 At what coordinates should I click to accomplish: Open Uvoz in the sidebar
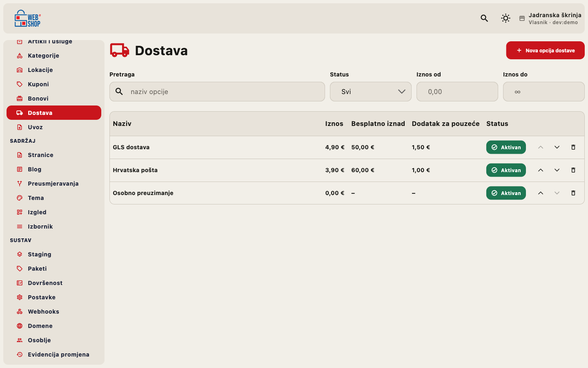54,127
